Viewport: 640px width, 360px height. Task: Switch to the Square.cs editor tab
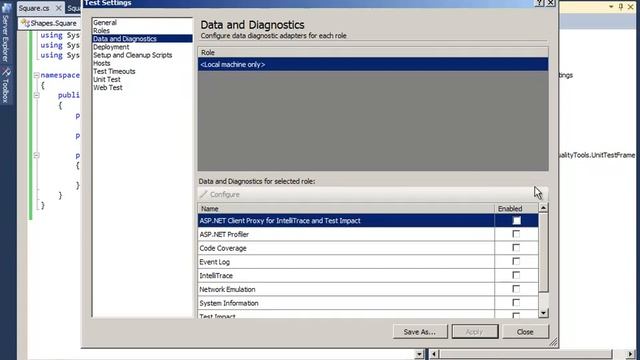click(x=34, y=8)
